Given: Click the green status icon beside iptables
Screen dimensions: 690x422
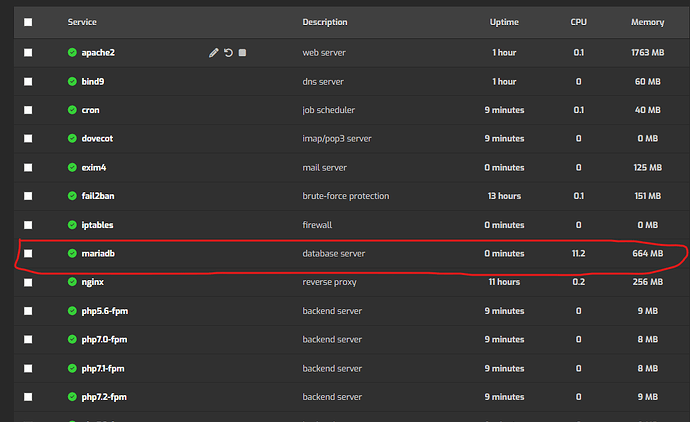Looking at the screenshot, I should pyautogui.click(x=72, y=225).
